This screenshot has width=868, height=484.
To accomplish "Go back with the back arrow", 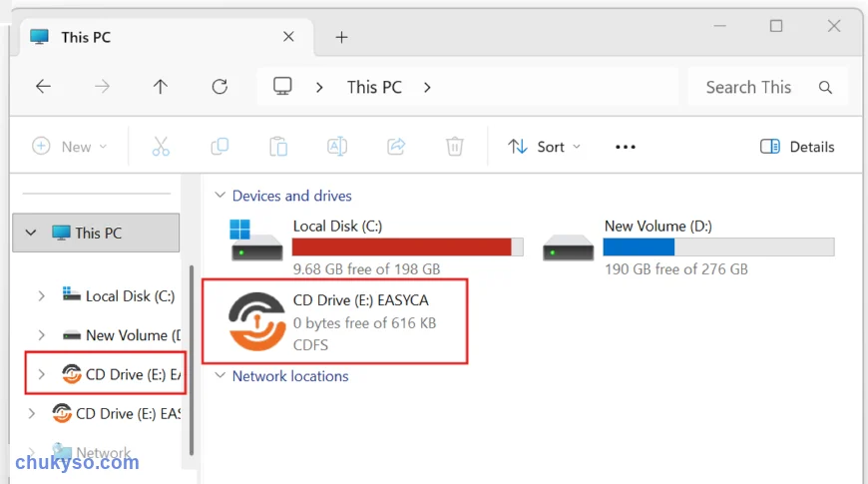I will coord(43,87).
